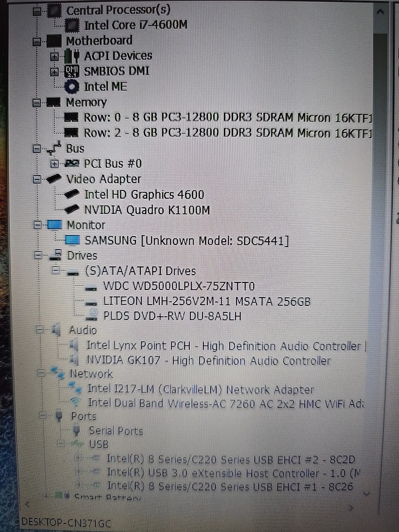
Task: Select USB EHCI #2 - 8C2D controller
Action: pos(231,459)
